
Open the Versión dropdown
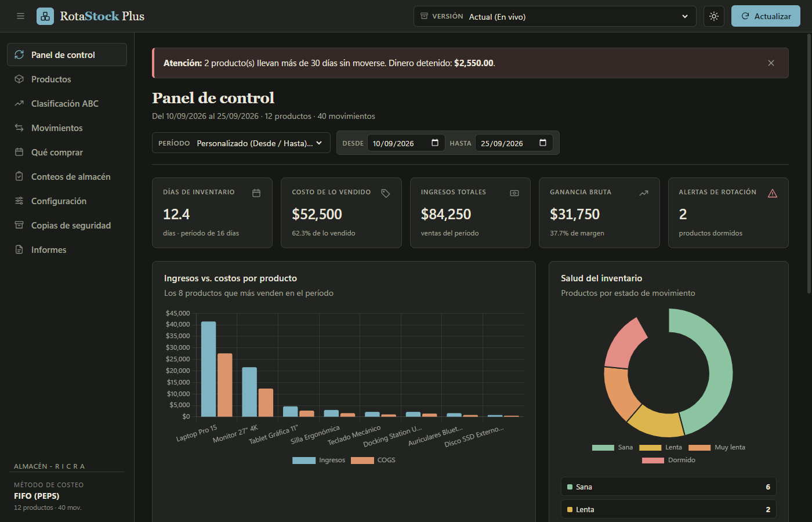555,16
